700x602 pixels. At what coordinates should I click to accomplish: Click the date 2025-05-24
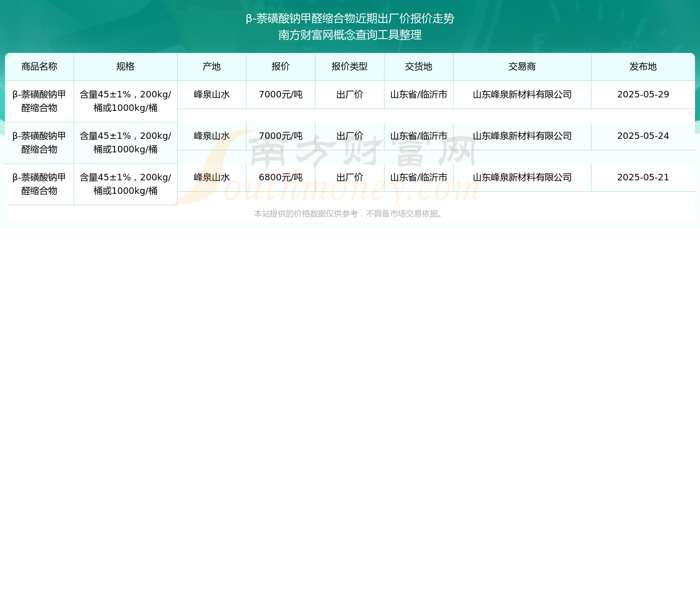(x=643, y=136)
